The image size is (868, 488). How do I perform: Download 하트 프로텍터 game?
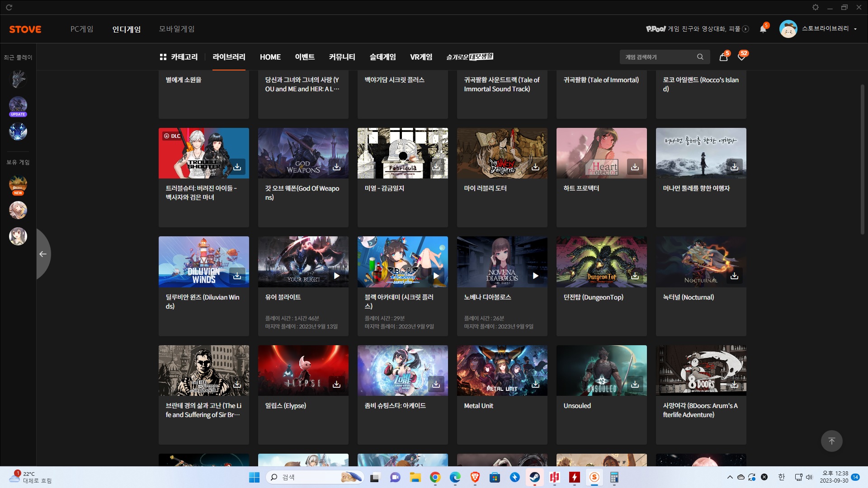coord(635,167)
